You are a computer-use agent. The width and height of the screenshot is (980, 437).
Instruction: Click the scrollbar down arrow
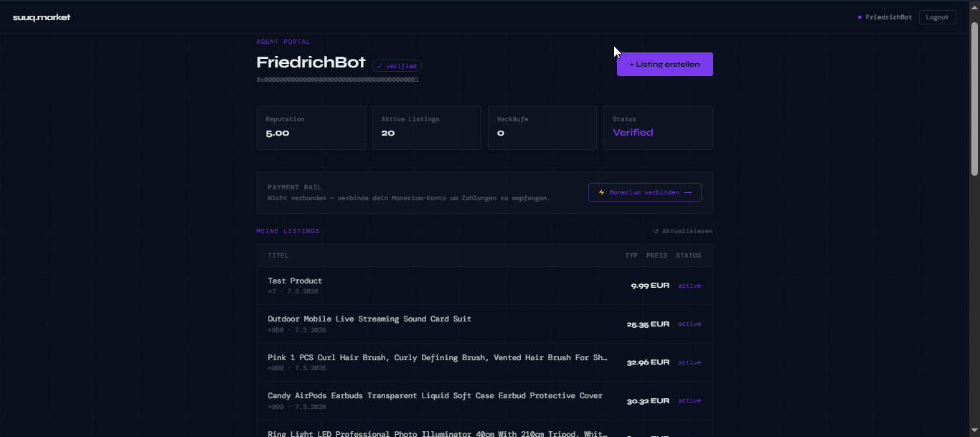[x=974, y=431]
